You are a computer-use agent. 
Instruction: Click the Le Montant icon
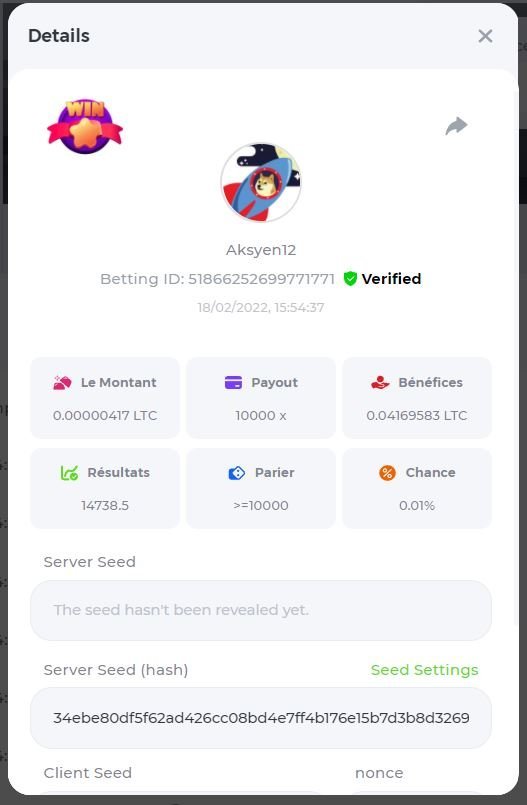(x=62, y=382)
